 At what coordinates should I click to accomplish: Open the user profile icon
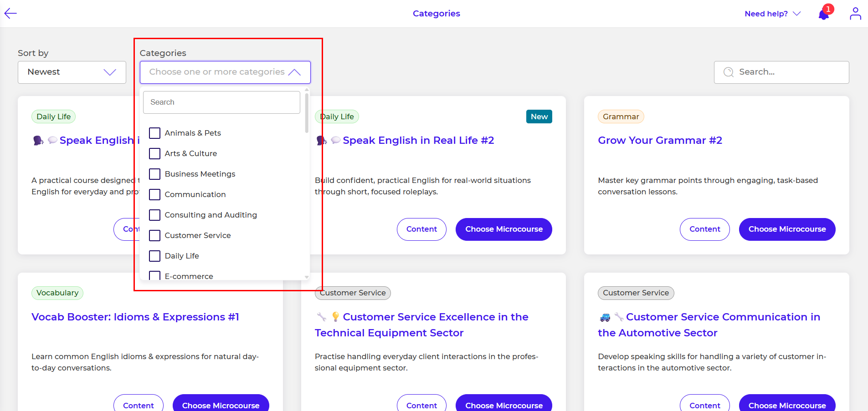pyautogui.click(x=855, y=14)
